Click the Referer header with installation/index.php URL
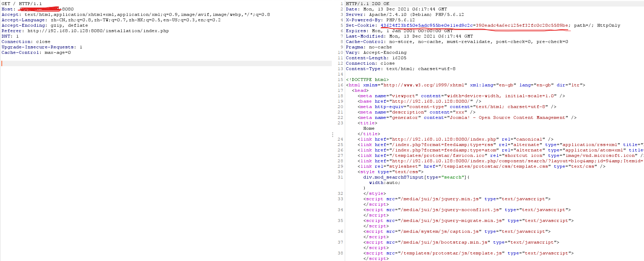This screenshot has height=261, width=644. coord(85,31)
